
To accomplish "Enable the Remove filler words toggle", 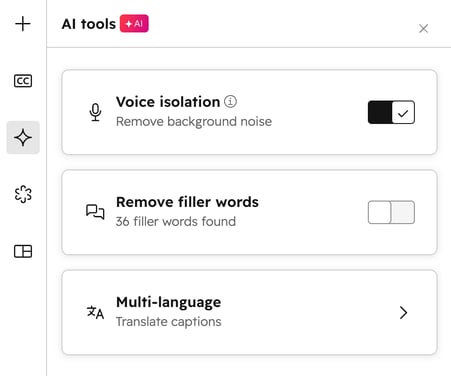I will coord(391,212).
